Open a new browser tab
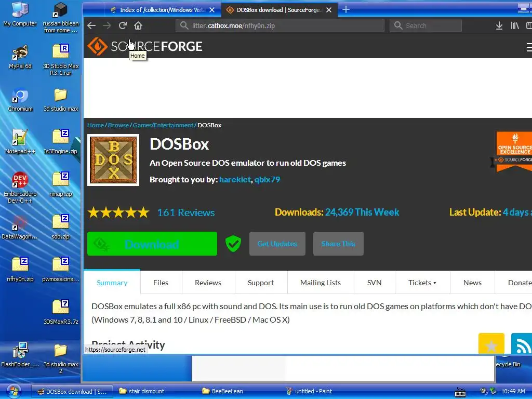This screenshot has height=399, width=532. pos(345,9)
